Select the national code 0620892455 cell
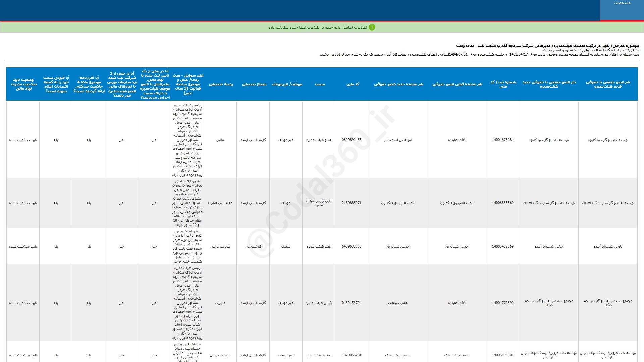 [x=352, y=140]
